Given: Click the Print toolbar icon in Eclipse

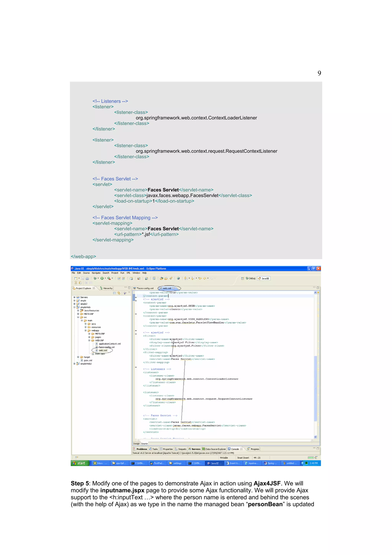Looking at the screenshot, I should (87, 278).
